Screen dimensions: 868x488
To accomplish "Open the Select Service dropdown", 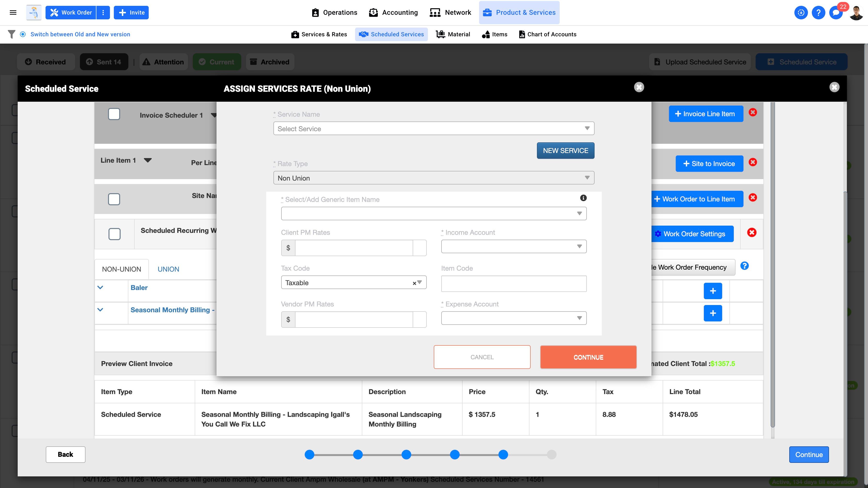I will [433, 129].
